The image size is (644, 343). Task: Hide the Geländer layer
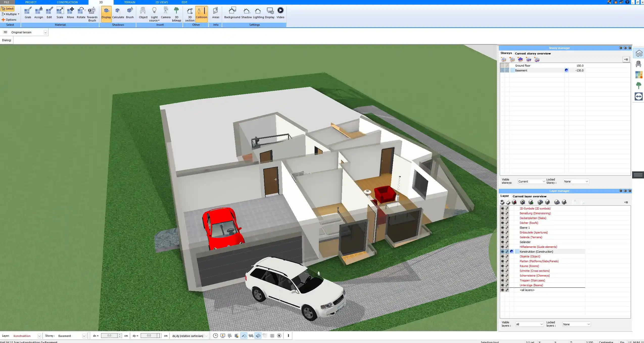point(502,242)
